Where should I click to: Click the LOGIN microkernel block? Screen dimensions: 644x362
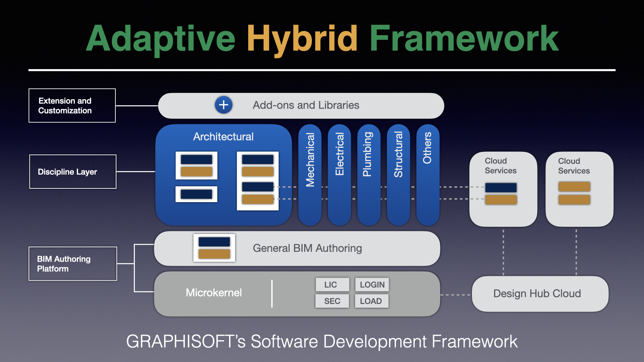click(372, 285)
